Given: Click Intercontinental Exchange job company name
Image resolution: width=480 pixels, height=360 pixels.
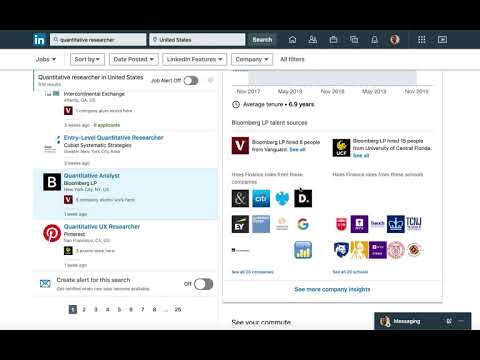Looking at the screenshot, I should 94,94.
